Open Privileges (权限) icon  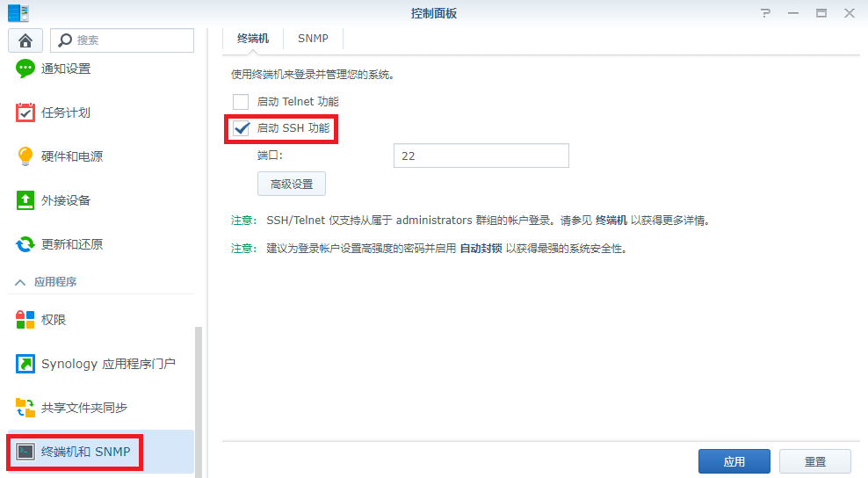click(x=26, y=320)
